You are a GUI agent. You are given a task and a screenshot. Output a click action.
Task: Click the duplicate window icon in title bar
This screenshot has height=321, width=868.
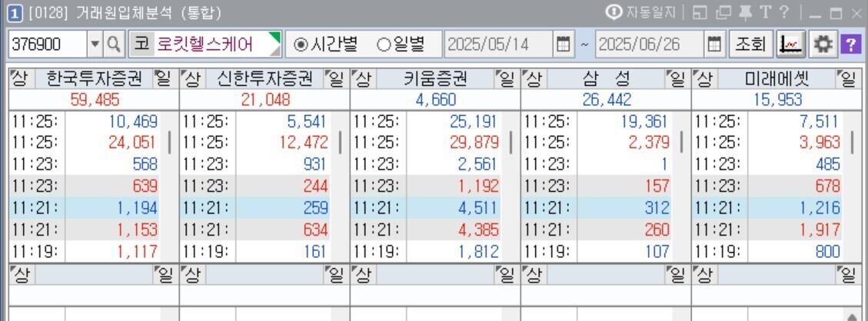[723, 13]
